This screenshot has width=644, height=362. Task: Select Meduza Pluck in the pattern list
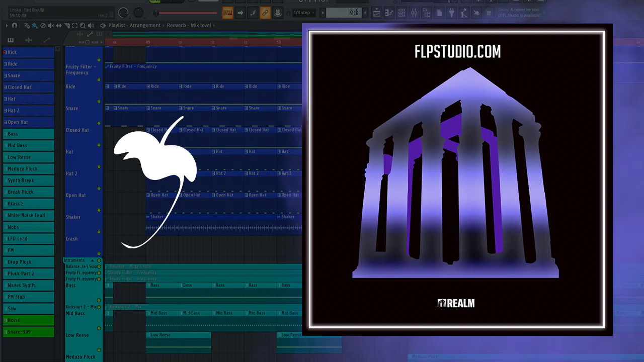click(x=29, y=169)
